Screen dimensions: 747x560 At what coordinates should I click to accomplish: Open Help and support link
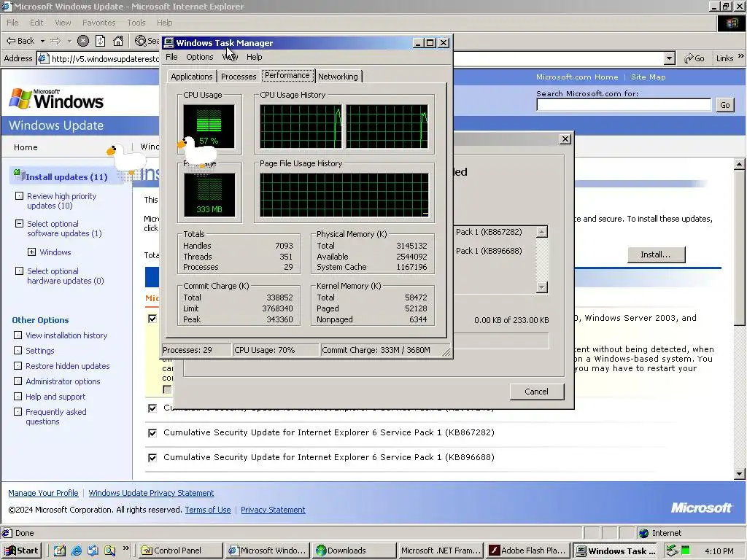tap(55, 397)
